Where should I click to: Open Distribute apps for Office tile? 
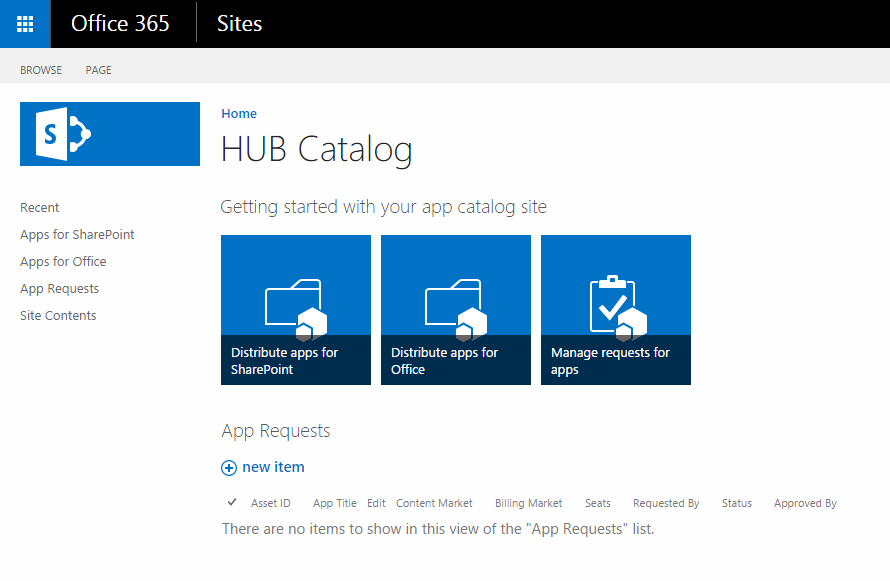click(x=456, y=310)
